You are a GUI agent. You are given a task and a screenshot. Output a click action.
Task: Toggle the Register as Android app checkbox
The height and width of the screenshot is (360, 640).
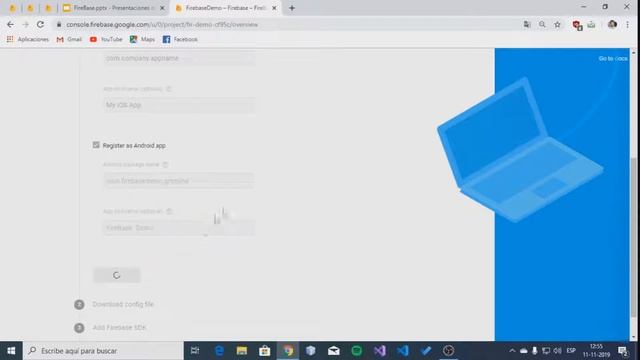pyautogui.click(x=96, y=145)
